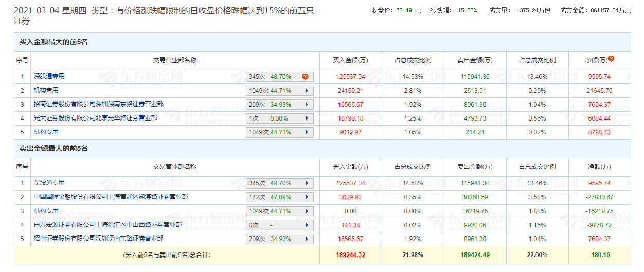The width and height of the screenshot is (644, 272).
Task: Click the arrow next to 172次 47.09% for 中国国际金融
Action: click(307, 197)
